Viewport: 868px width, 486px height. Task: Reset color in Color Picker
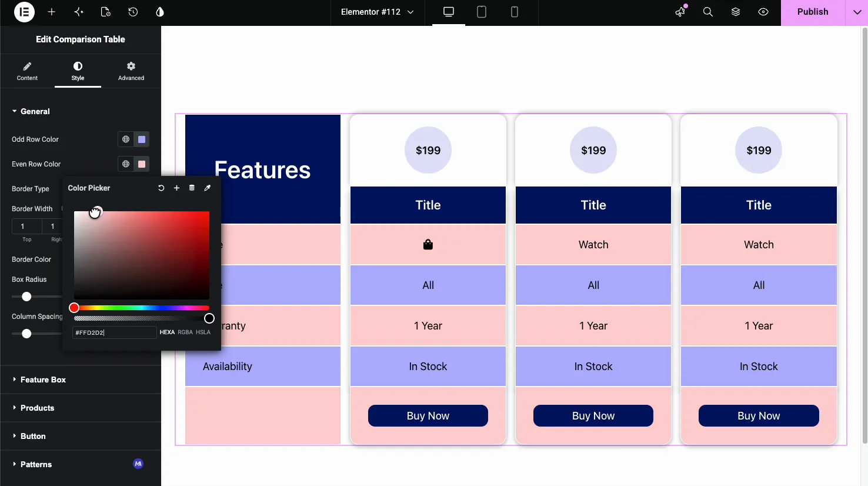point(161,188)
